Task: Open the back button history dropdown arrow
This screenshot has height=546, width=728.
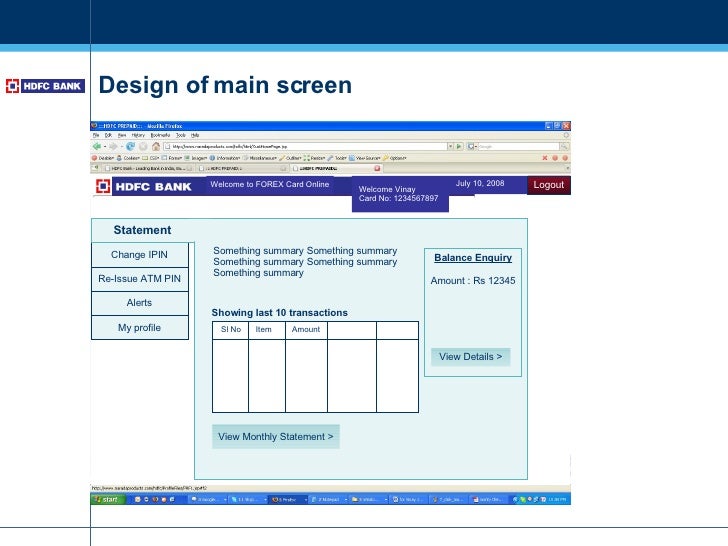Action: coord(105,147)
